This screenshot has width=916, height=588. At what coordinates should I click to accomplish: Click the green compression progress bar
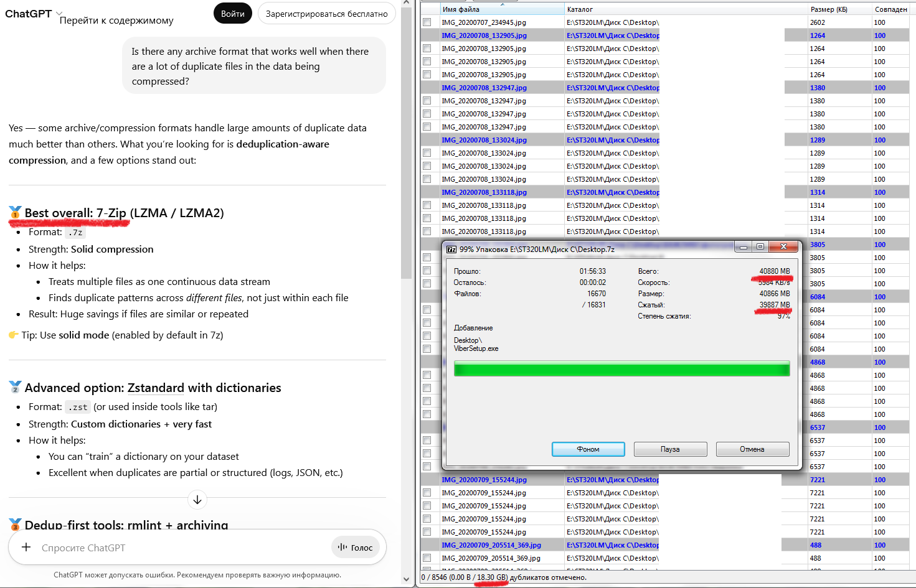click(x=621, y=369)
